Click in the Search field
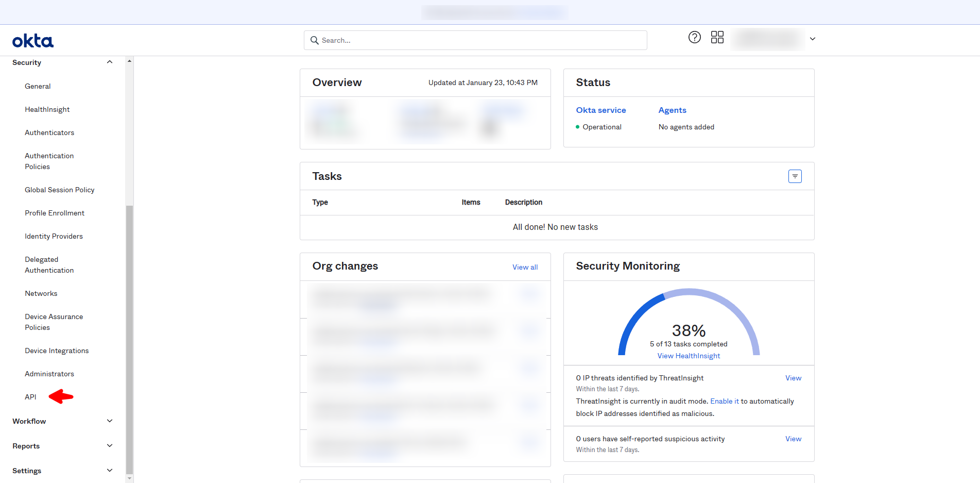980x483 pixels. click(x=475, y=40)
